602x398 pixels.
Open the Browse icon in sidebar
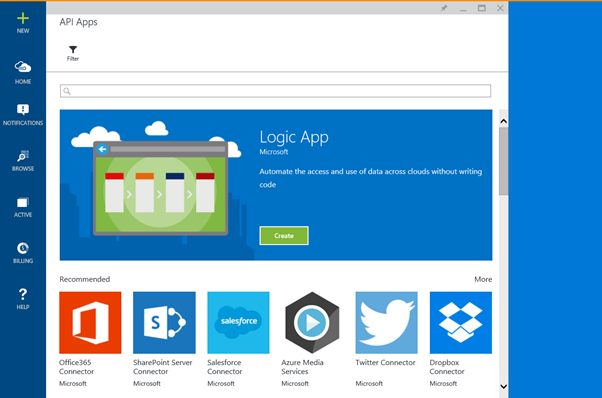point(23,155)
